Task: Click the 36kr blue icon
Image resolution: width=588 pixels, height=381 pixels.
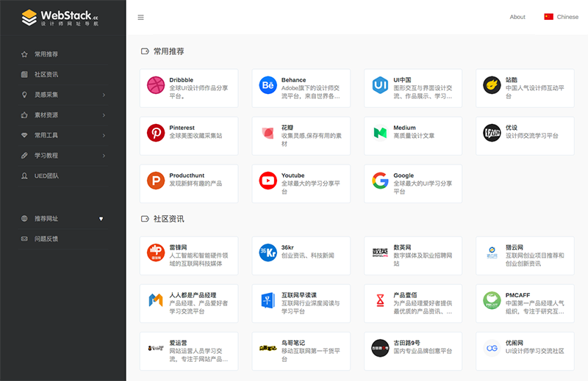Action: (x=268, y=253)
